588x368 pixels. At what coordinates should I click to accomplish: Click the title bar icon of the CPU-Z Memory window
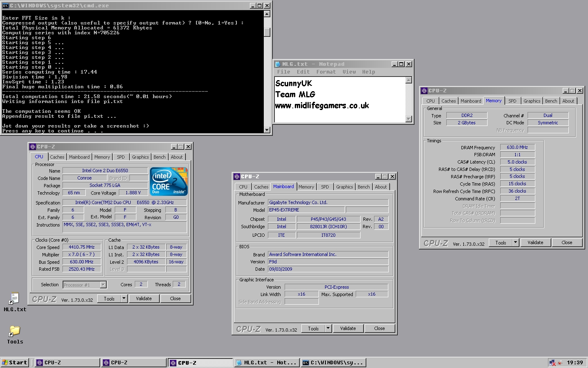click(x=424, y=91)
